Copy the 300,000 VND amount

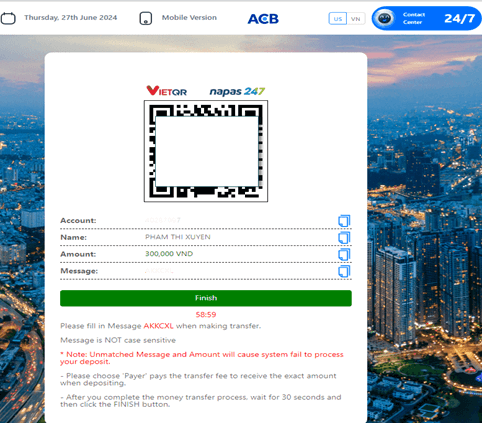click(x=344, y=254)
